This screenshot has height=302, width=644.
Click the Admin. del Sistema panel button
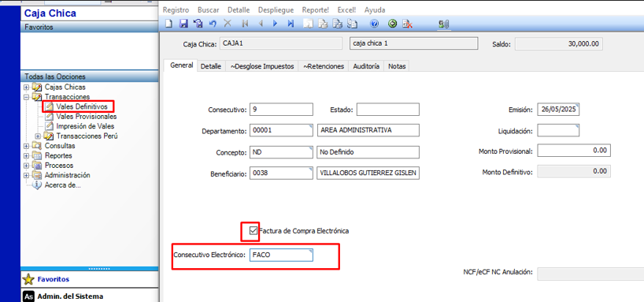coord(89,296)
